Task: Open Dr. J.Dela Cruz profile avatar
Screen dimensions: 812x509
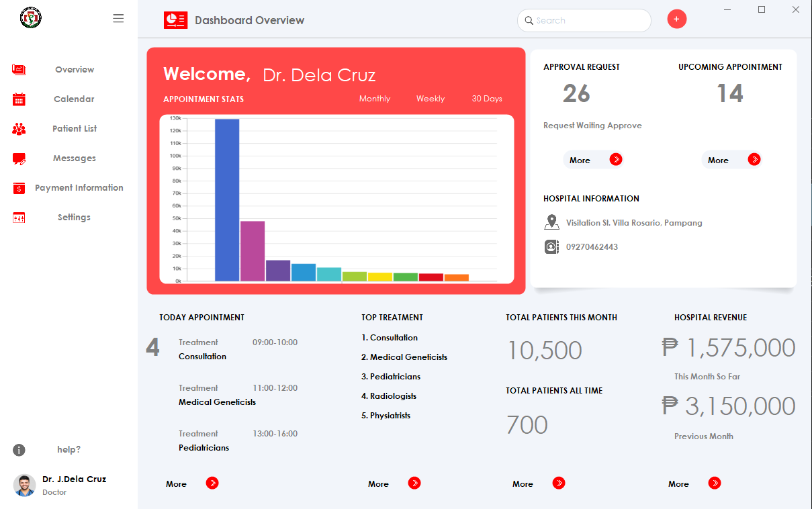Action: click(x=25, y=485)
